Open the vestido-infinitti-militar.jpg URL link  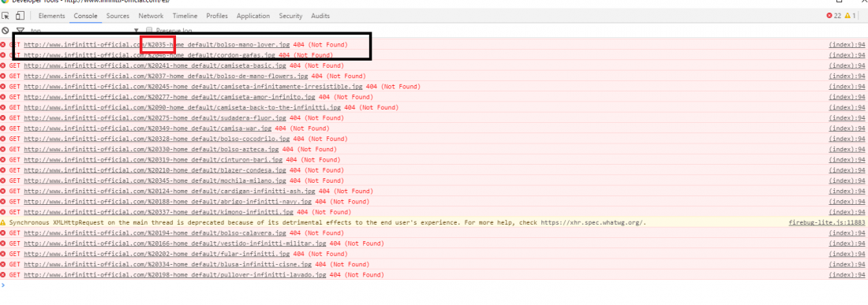click(175, 244)
